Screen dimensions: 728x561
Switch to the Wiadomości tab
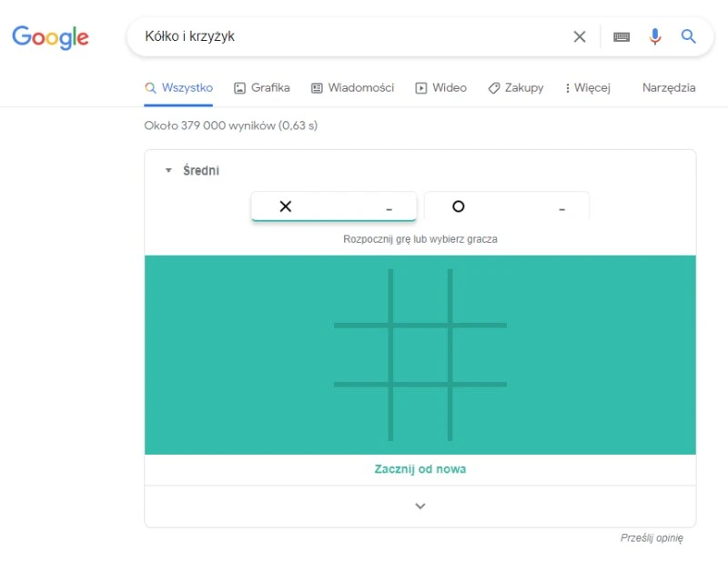point(352,88)
